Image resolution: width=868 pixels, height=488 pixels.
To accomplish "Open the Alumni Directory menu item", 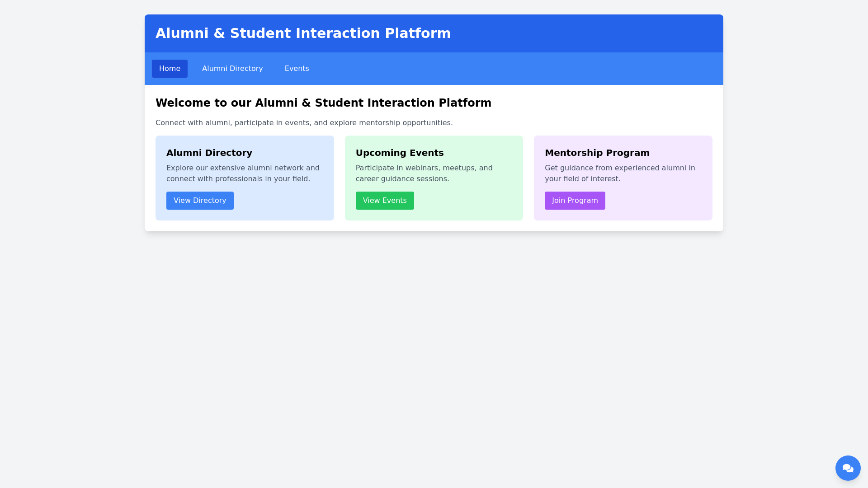I will coord(232,68).
